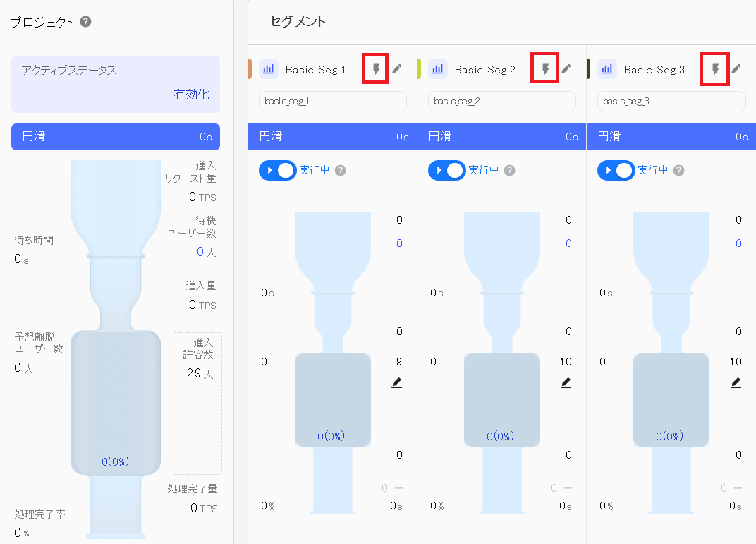This screenshot has width=756, height=544.
Task: Click the lightning bolt icon for Basic Seg 1
Action: click(376, 68)
